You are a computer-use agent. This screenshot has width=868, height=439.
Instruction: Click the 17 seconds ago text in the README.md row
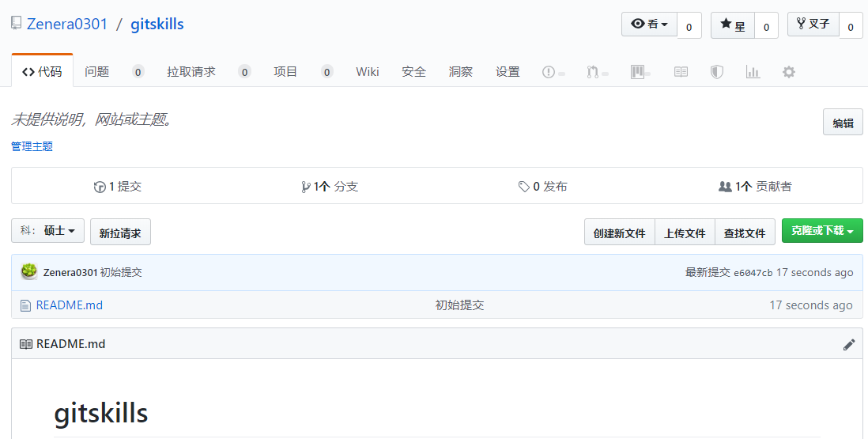811,305
